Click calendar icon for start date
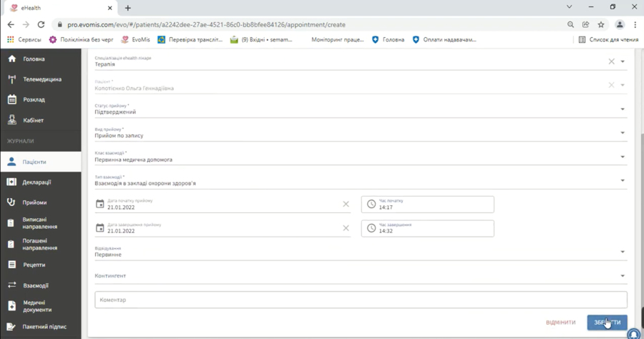The height and width of the screenshot is (339, 644). pos(99,204)
